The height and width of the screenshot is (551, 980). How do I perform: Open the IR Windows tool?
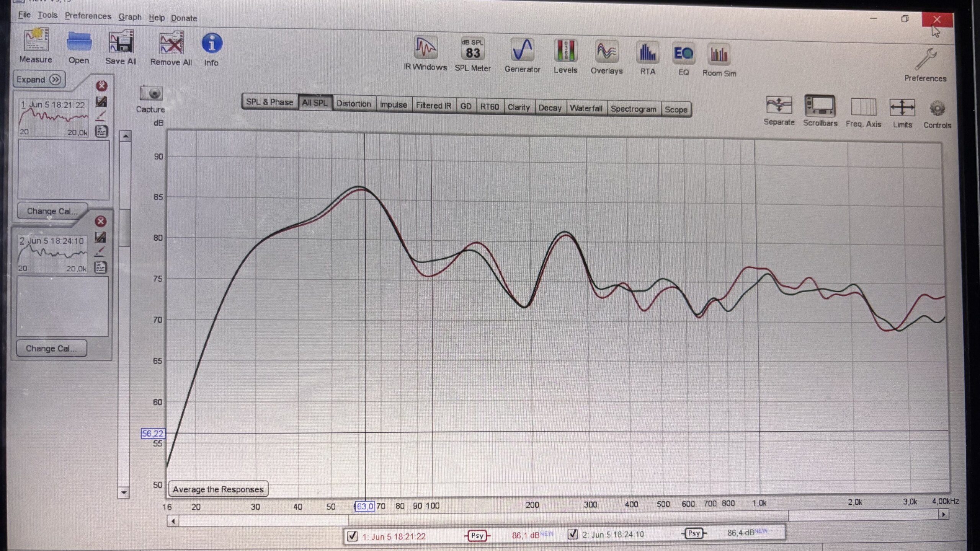(425, 48)
